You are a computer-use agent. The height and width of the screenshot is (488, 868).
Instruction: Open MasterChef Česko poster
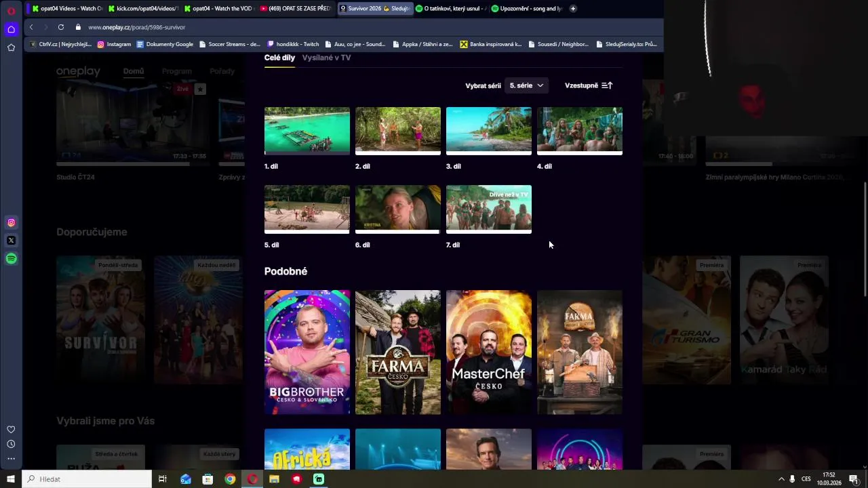pos(489,352)
